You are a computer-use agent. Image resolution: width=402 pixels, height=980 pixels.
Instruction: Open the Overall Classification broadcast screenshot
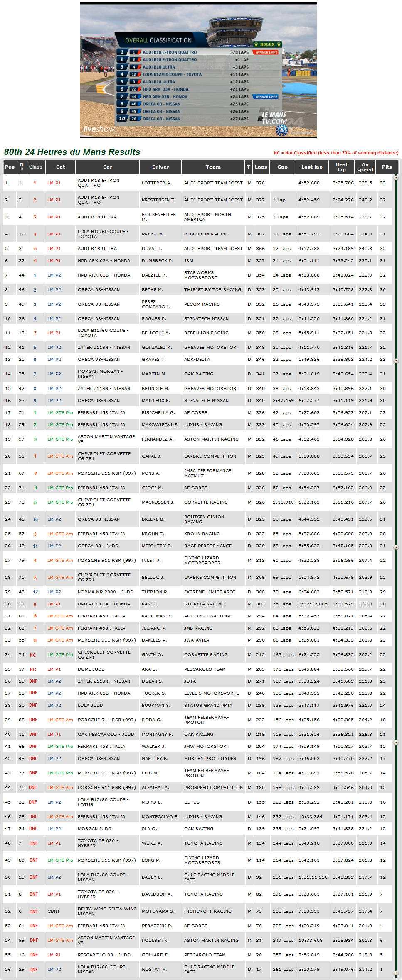click(x=198, y=70)
